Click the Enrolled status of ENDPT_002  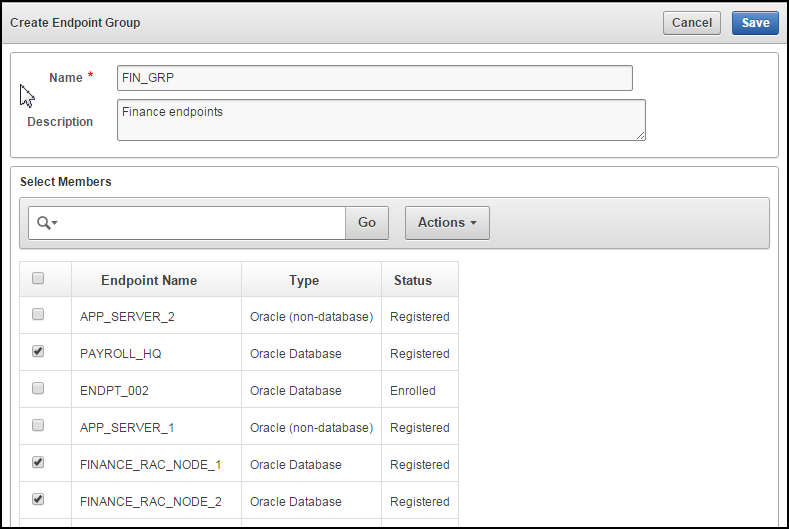click(413, 391)
